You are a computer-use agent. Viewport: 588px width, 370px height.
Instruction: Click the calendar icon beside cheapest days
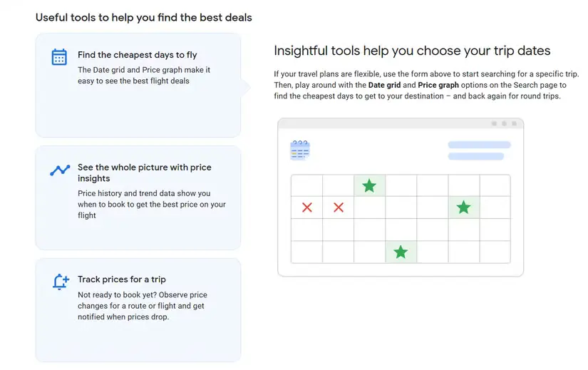pos(59,57)
